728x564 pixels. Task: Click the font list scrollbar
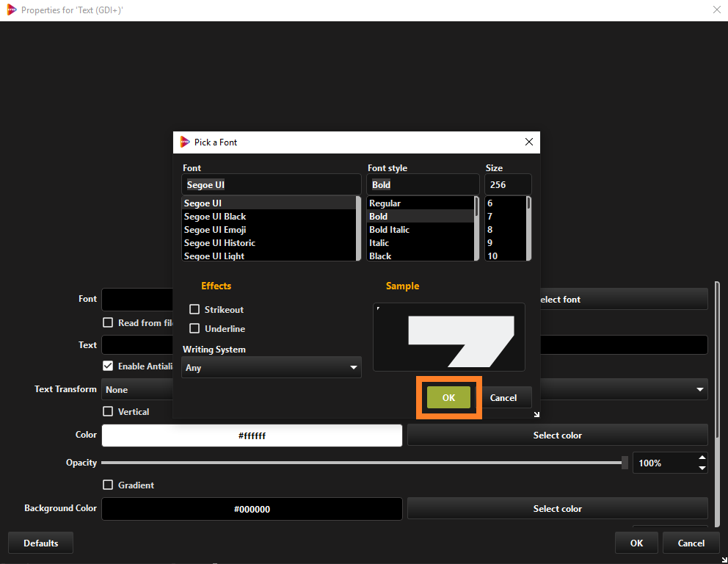tap(358, 228)
